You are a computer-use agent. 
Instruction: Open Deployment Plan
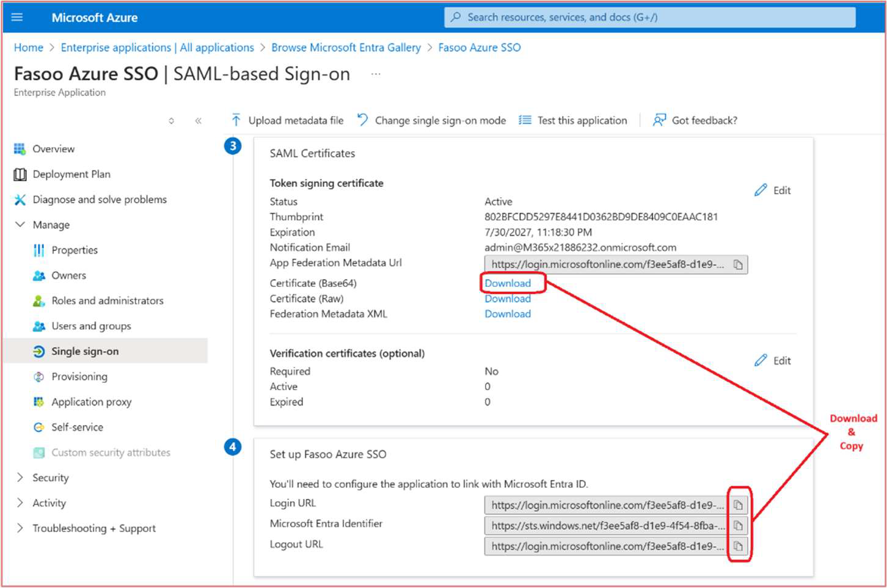pos(71,174)
